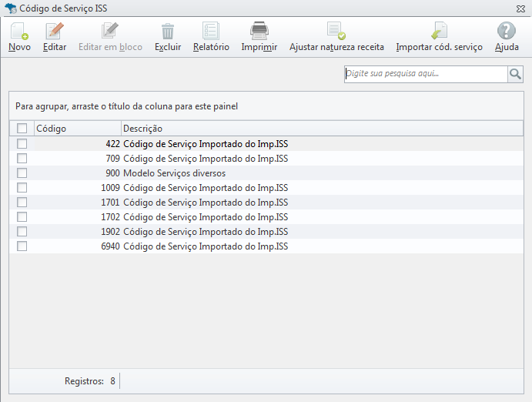Select Ajustar natureza receita icon
The height and width of the screenshot is (402, 532).
(336, 31)
